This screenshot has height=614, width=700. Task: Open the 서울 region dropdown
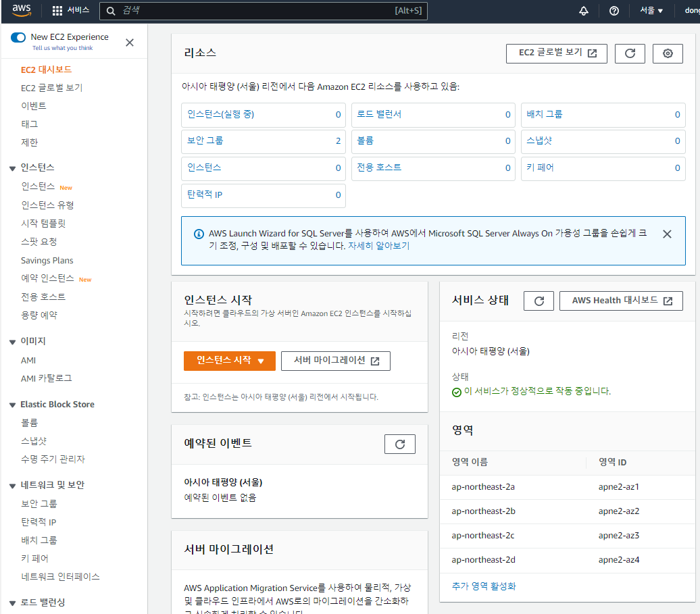point(651,10)
